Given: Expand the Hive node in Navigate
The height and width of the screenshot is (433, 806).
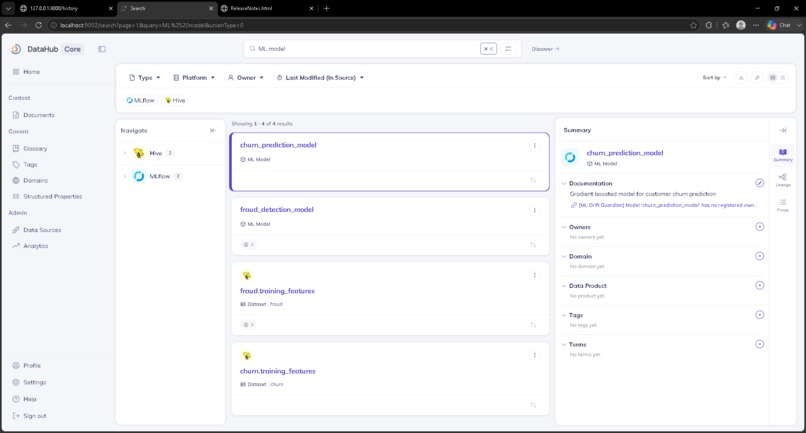Looking at the screenshot, I should tap(124, 153).
